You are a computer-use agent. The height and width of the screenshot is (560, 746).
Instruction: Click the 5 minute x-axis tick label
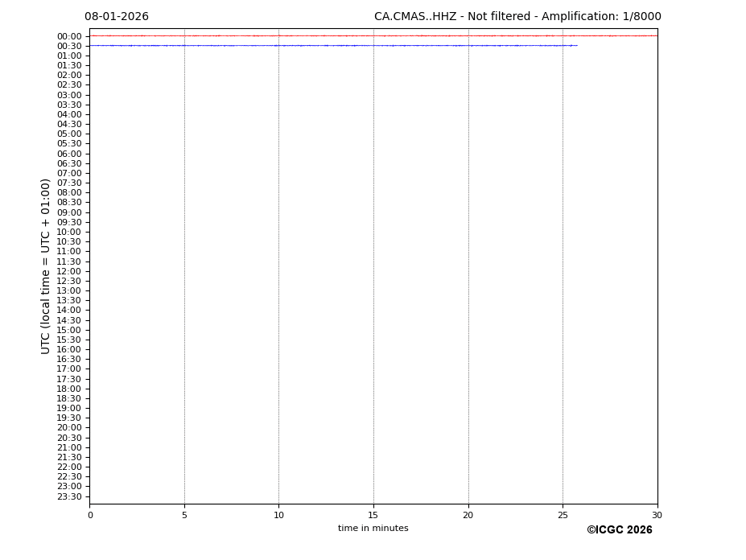[184, 516]
